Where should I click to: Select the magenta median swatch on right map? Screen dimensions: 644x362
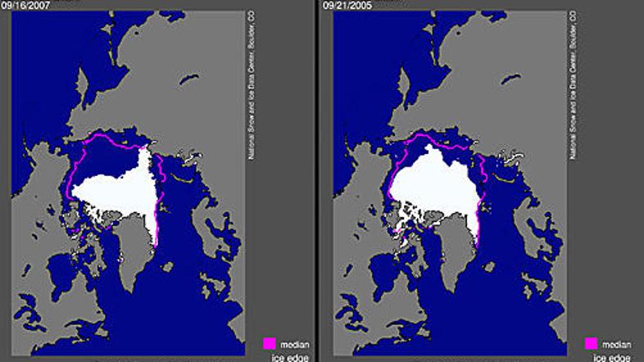[591, 342]
